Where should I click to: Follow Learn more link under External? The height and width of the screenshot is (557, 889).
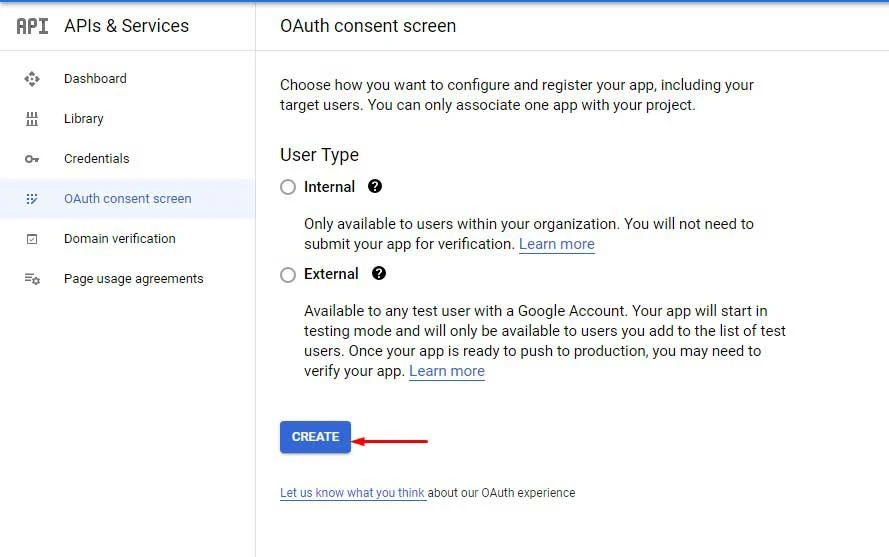pos(446,371)
